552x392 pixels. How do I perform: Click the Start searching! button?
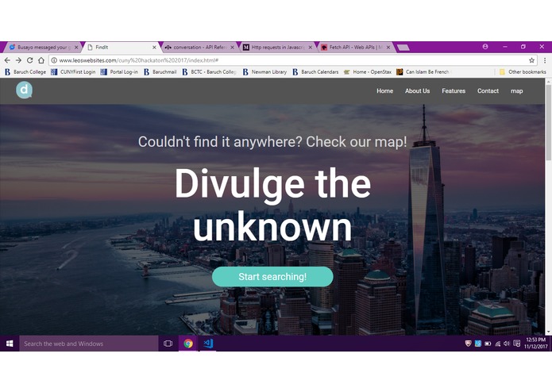(x=272, y=277)
